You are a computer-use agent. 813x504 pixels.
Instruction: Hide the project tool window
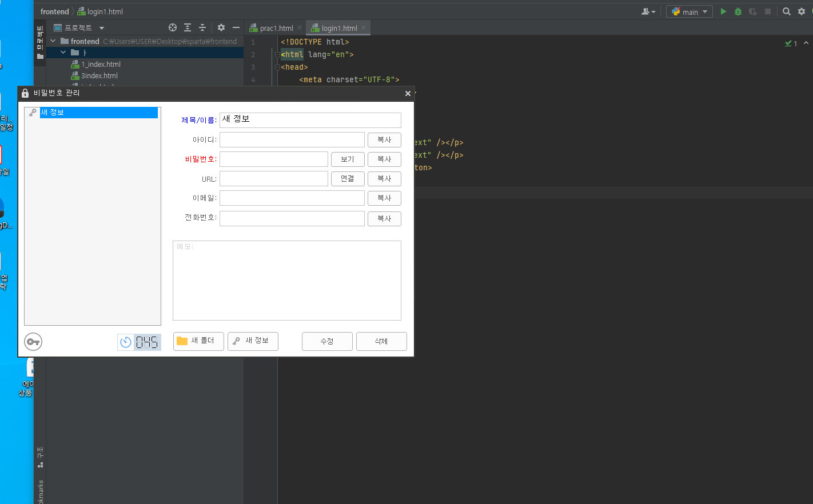[236, 27]
